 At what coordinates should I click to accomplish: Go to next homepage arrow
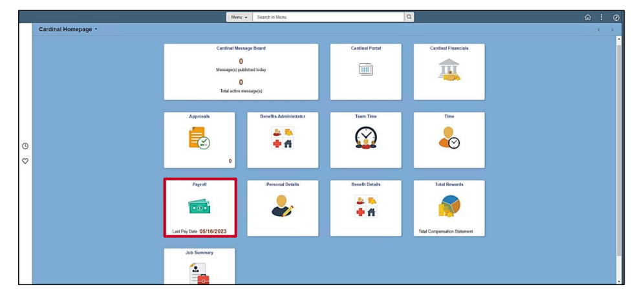(612, 30)
